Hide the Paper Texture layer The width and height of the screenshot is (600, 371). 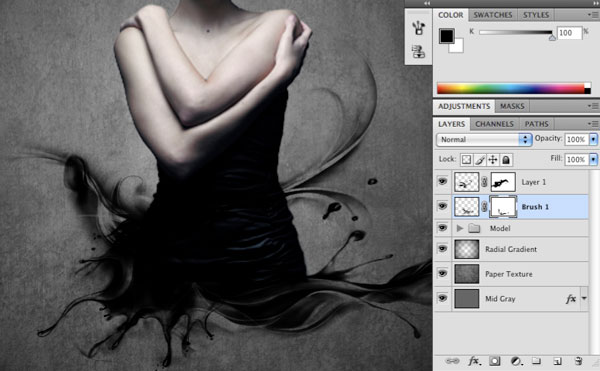[x=442, y=274]
